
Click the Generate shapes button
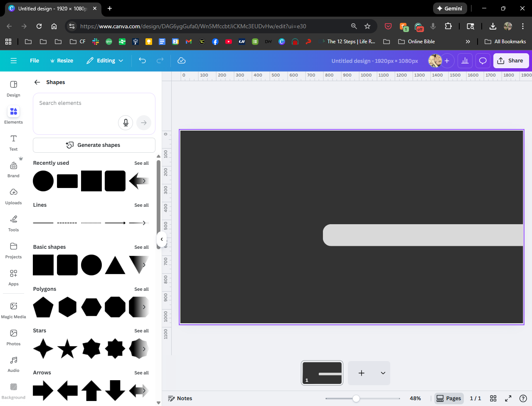pos(94,145)
